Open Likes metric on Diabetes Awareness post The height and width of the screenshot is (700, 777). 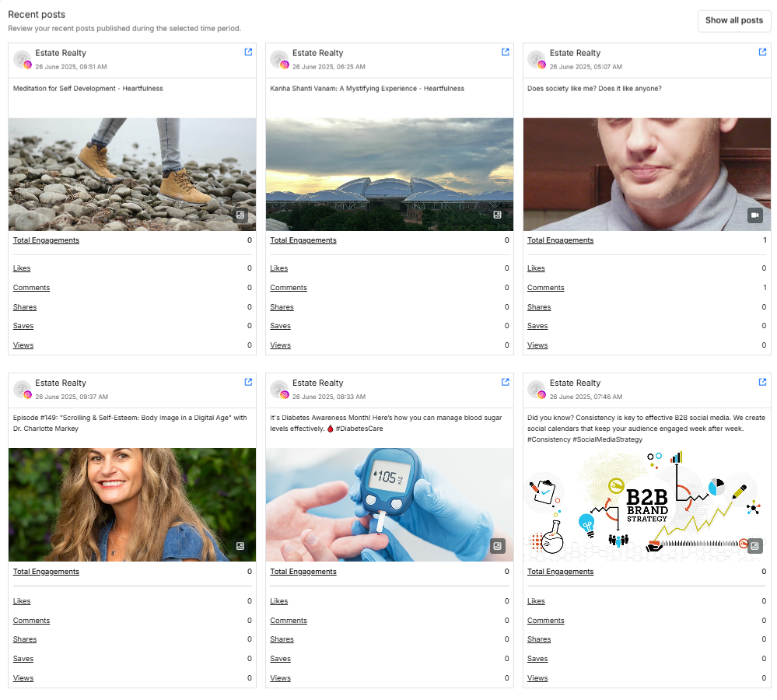coord(279,601)
